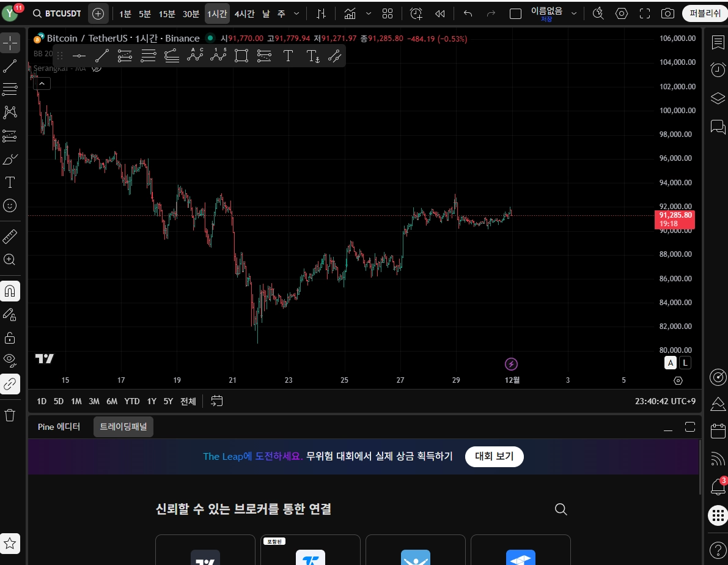The image size is (728, 565).
Task: Open chart settings hexagon icon
Action: [x=621, y=14]
